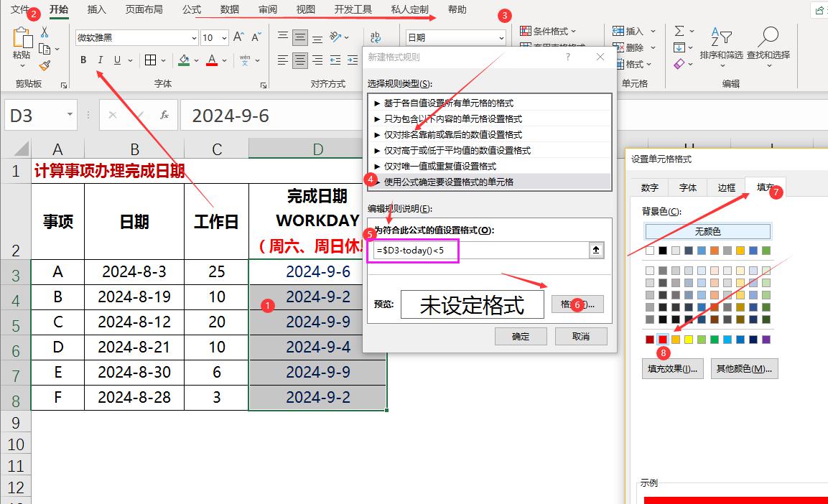This screenshot has height=504, width=828.
Task: Click the Fill down-arrow icon in 编辑 group
Action: [x=679, y=47]
